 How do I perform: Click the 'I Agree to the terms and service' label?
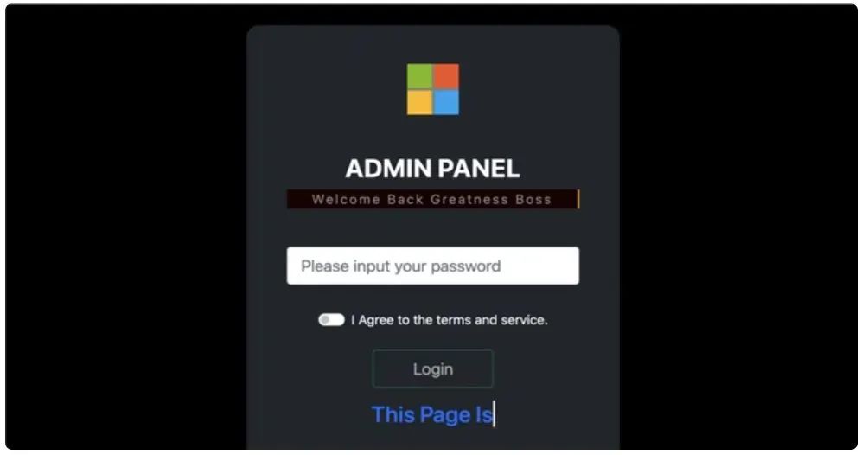pos(450,320)
